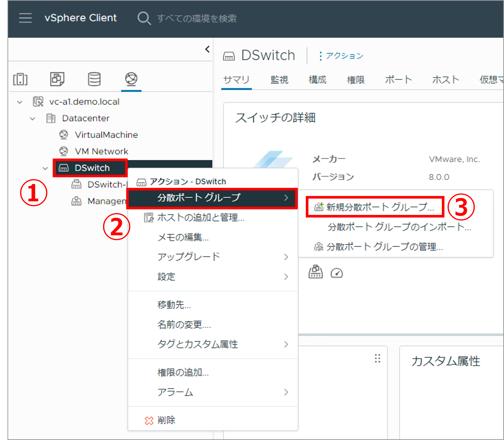
Task: Switch to Hosts and Clusters inventory view
Action: [20, 79]
